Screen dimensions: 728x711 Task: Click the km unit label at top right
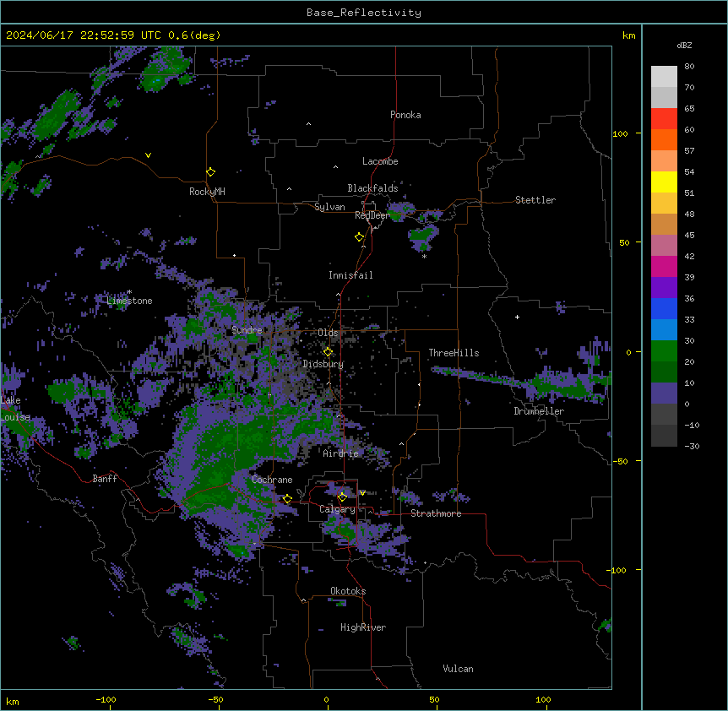[x=628, y=35]
